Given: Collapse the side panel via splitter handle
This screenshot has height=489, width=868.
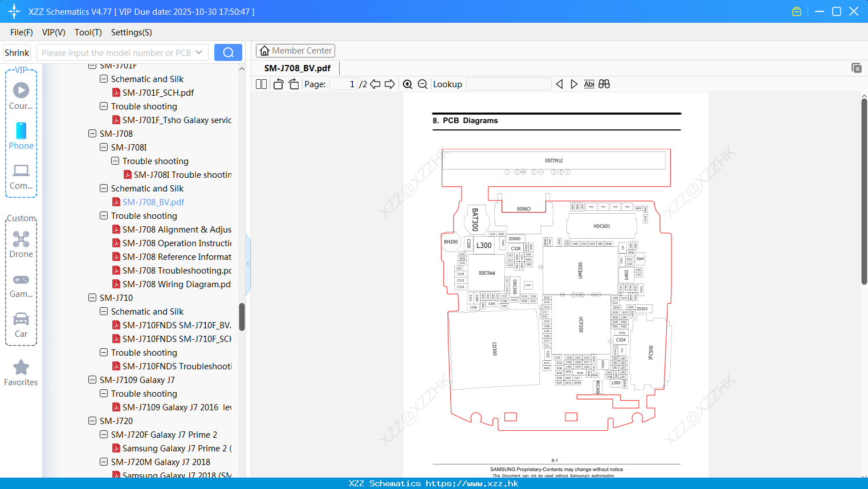Looking at the screenshot, I should 248,263.
